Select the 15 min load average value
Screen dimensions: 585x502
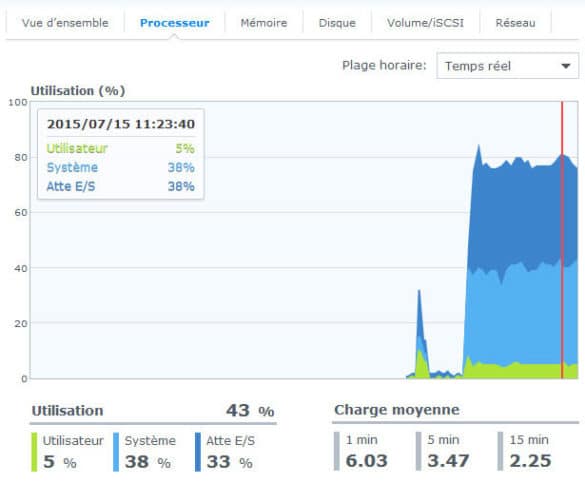530,461
